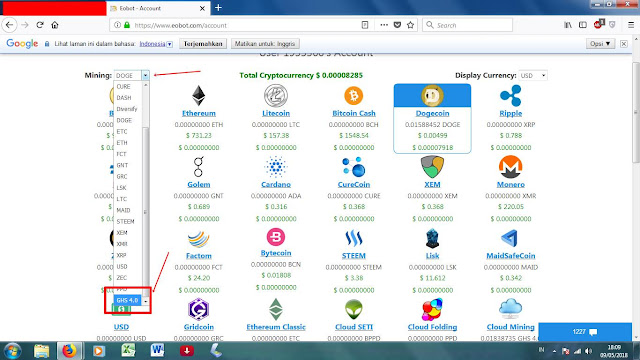Viewport: 640px width, 360px height.
Task: Click the CureCoin molecule icon
Action: pos(353,167)
